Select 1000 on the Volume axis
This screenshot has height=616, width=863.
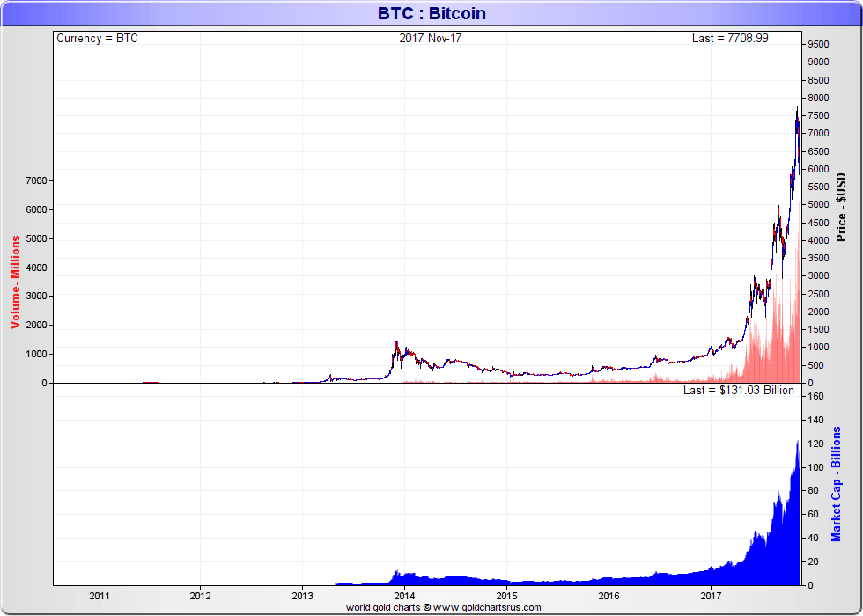(36, 354)
